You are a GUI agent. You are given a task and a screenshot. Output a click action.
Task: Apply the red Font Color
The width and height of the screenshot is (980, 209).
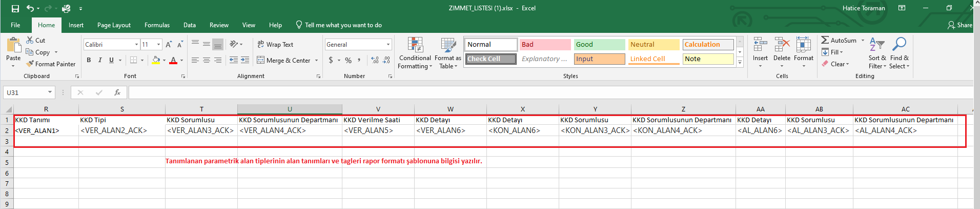point(173,60)
